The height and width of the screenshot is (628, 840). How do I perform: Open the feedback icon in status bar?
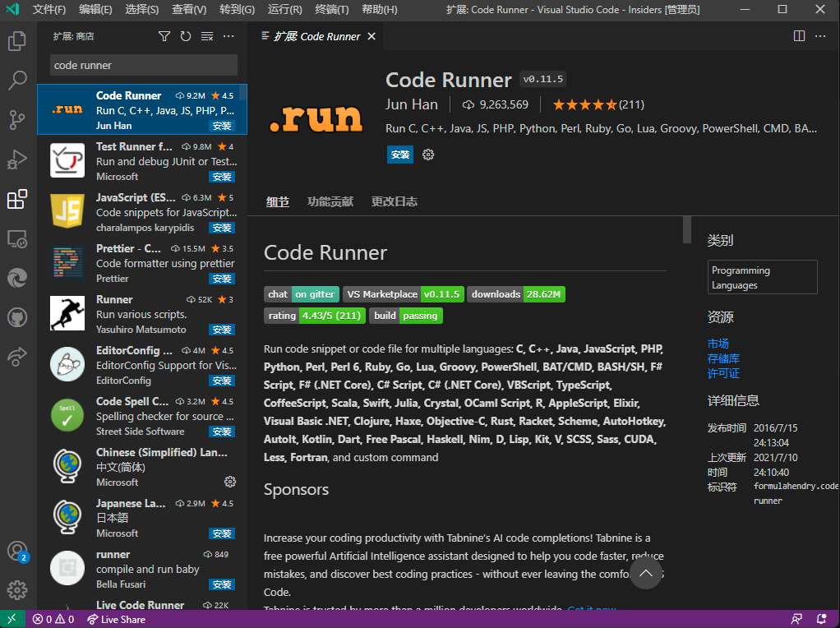[x=796, y=620]
